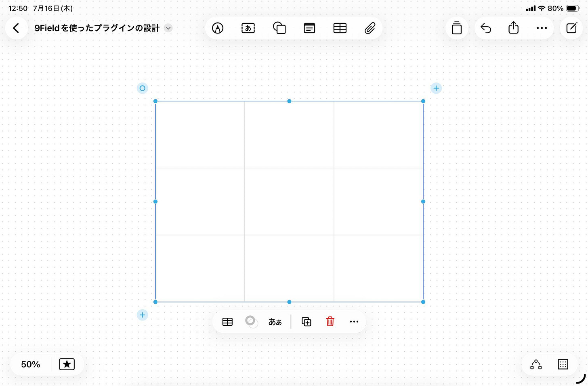This screenshot has height=386, width=588.
Task: Open more options in selection toolbar
Action: [354, 322]
